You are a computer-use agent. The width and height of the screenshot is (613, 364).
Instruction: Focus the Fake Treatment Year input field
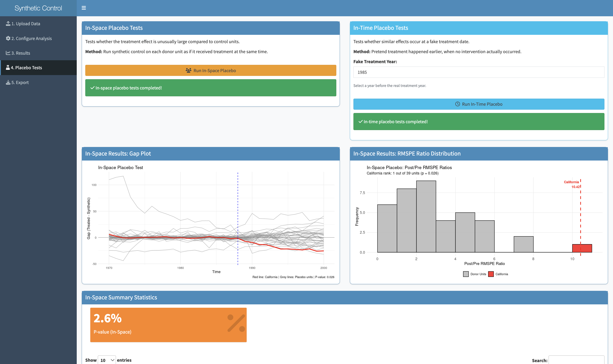tap(479, 72)
